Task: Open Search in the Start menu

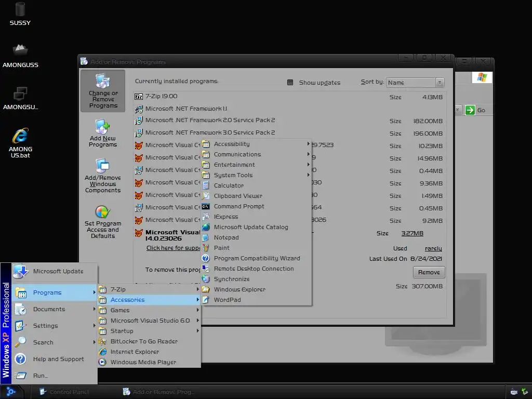Action: pyautogui.click(x=54, y=342)
